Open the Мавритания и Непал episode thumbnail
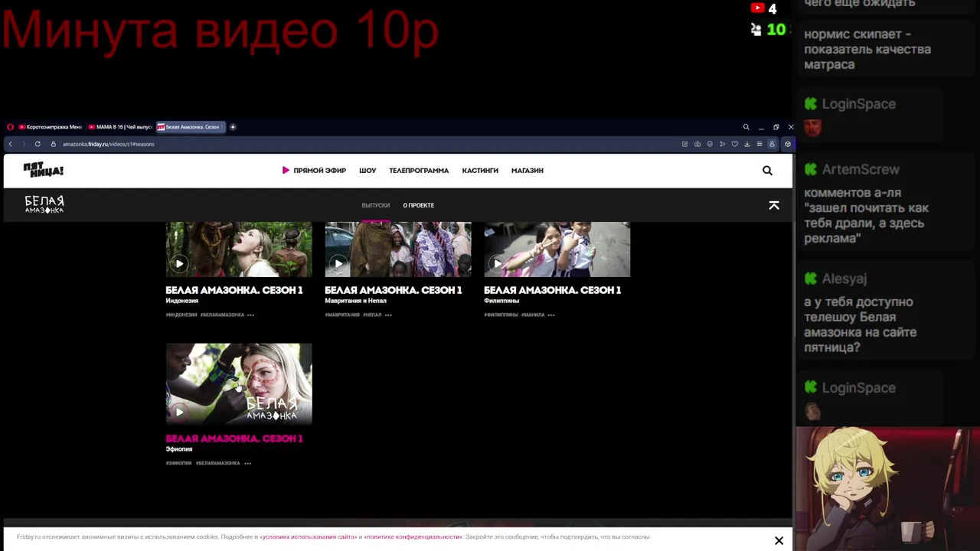 tap(398, 249)
